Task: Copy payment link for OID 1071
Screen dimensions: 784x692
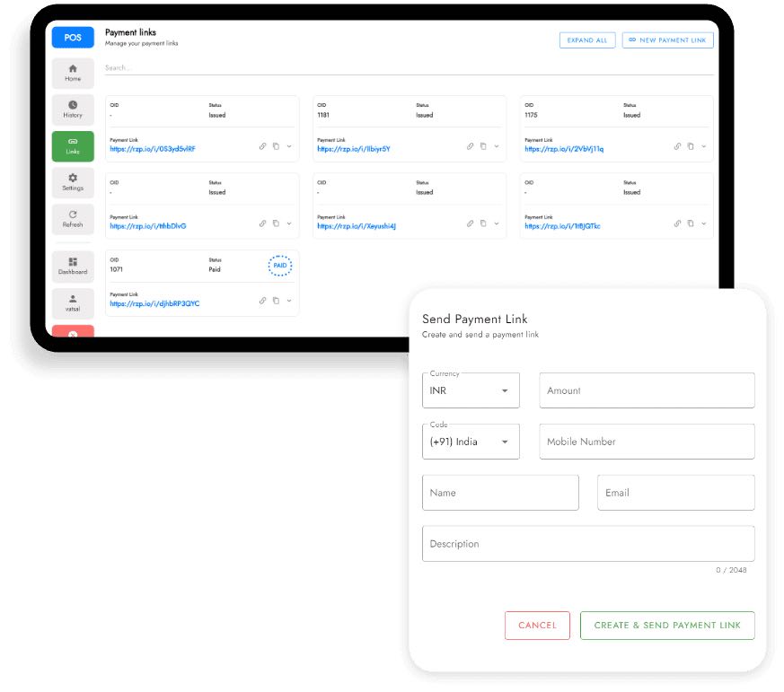Action: (x=276, y=301)
